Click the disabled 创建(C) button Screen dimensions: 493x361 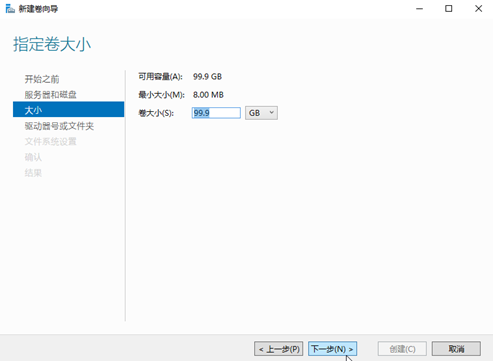pyautogui.click(x=402, y=349)
